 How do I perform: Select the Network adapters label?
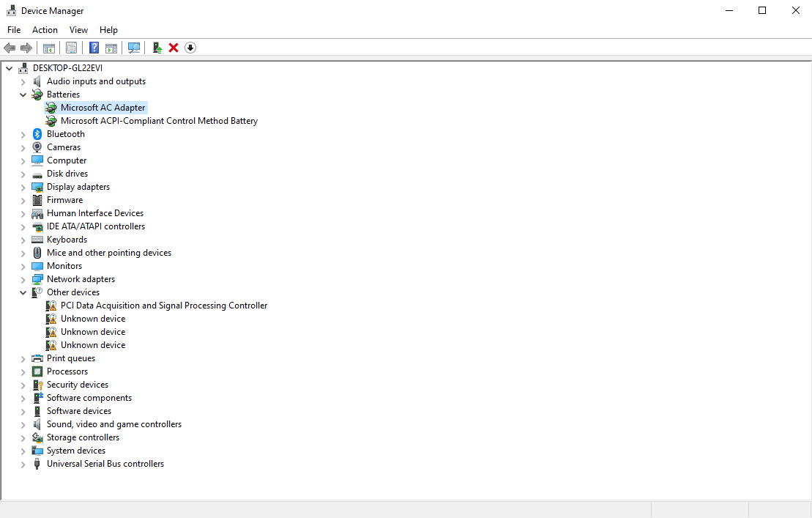point(81,279)
